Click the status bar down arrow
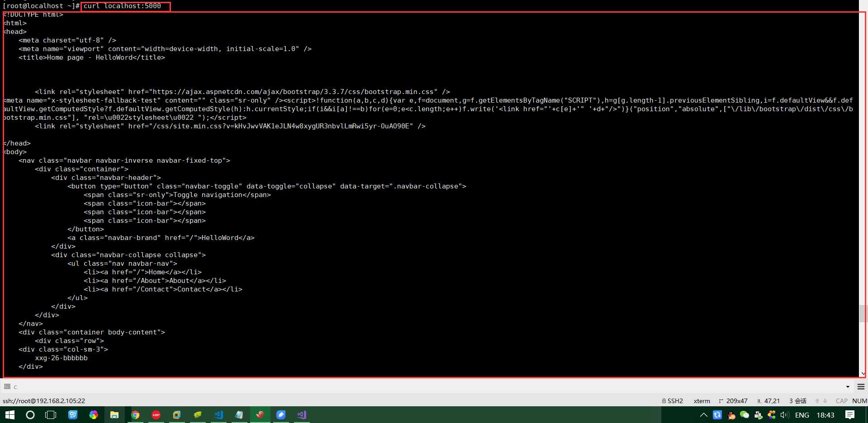This screenshot has width=868, height=423. click(825, 401)
